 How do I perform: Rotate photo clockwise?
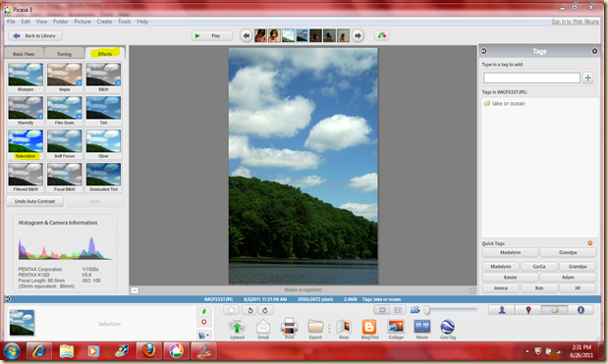265,310
